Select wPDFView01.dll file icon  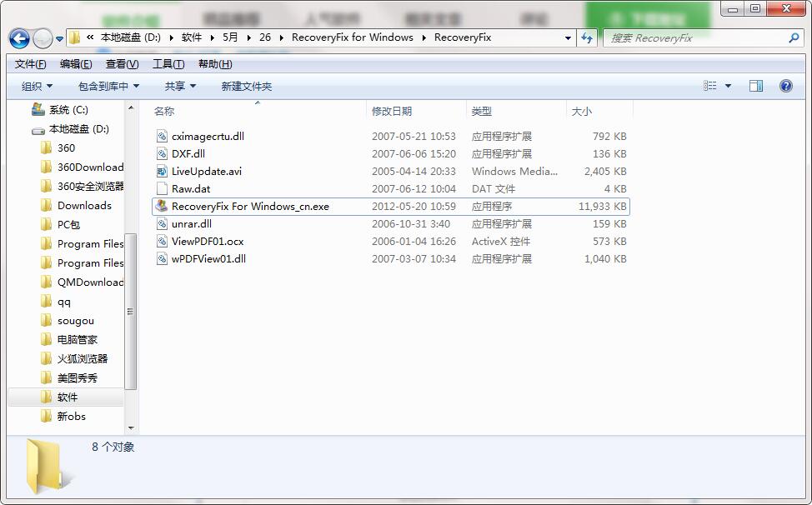(162, 258)
